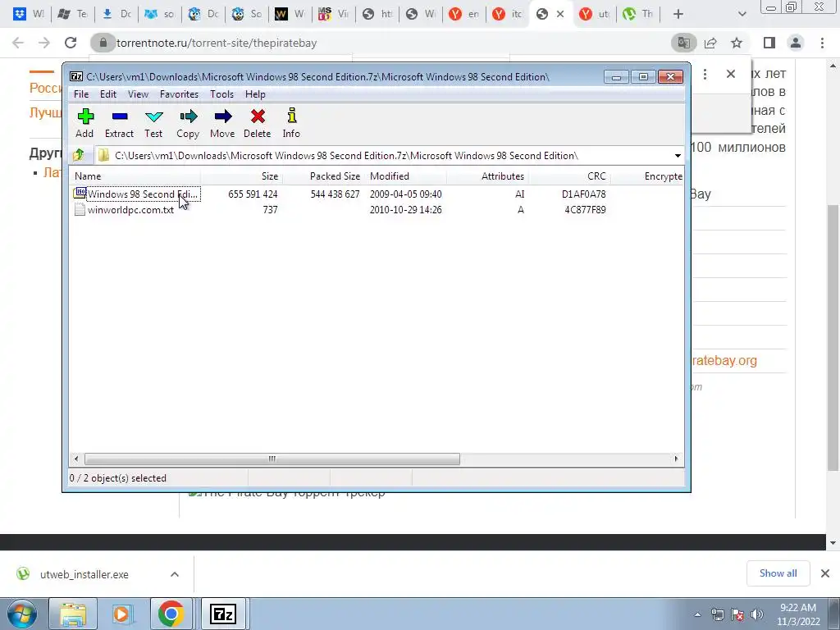Select the Move toolbar icon
The height and width of the screenshot is (630, 840).
pyautogui.click(x=222, y=123)
